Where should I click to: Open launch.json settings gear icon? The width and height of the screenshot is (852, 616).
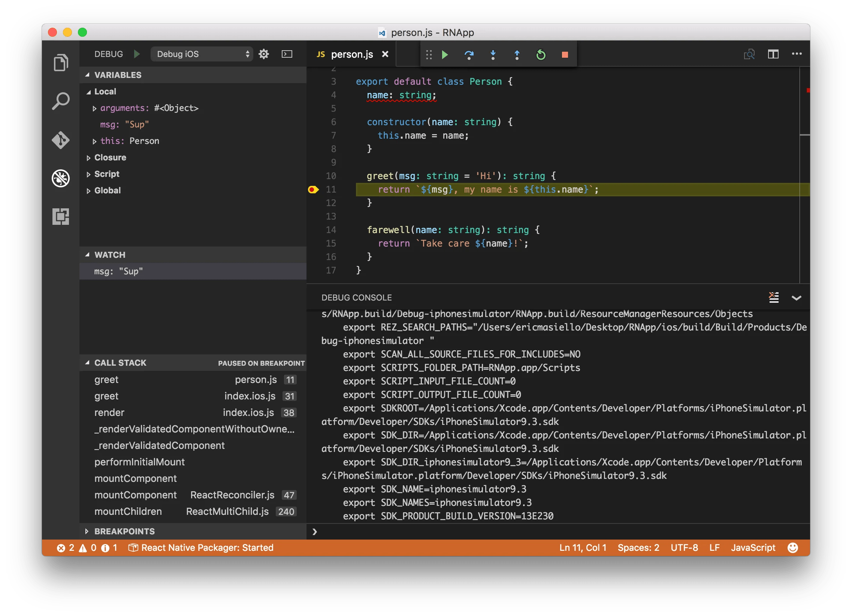[x=264, y=54]
